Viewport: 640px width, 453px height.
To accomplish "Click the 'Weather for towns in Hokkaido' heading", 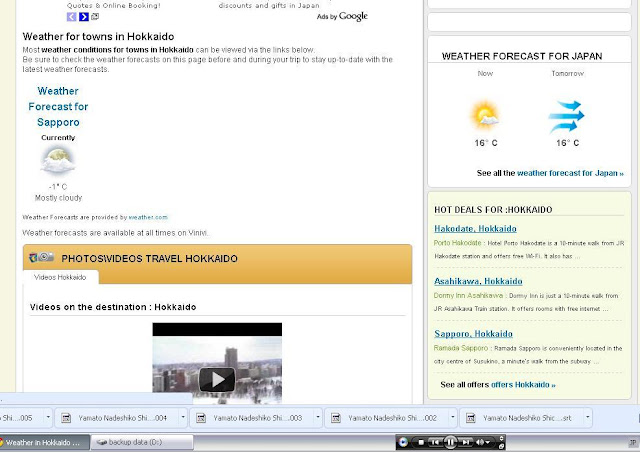I will click(98, 37).
